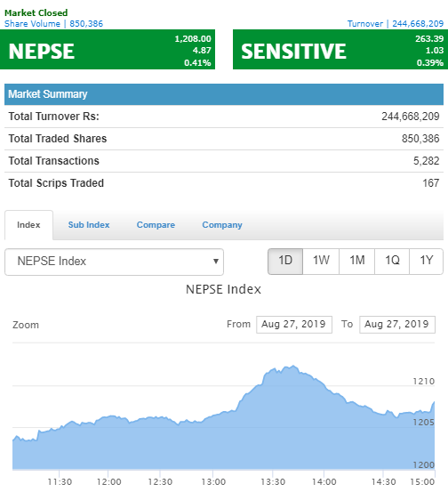448x492 pixels.
Task: Open the NEPSE Index dropdown arrow
Action: [x=216, y=261]
